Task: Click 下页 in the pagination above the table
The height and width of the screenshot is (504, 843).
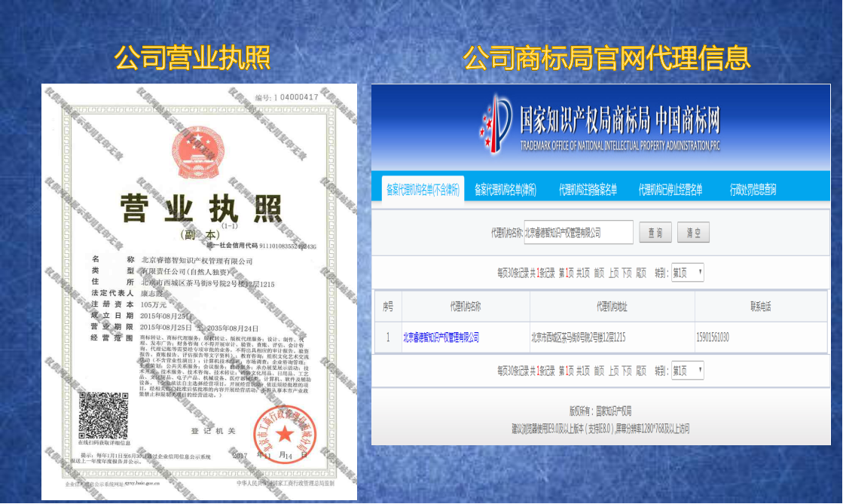Action: tap(627, 273)
